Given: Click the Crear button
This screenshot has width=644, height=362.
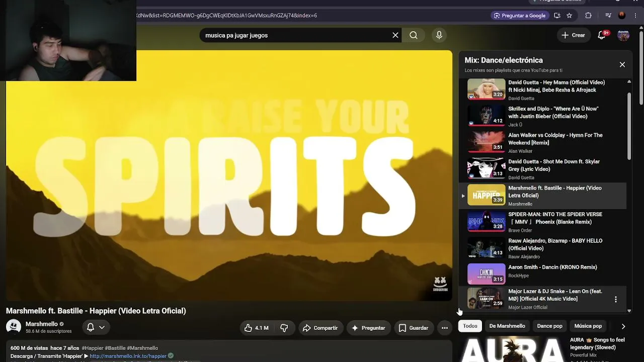Looking at the screenshot, I should (573, 35).
